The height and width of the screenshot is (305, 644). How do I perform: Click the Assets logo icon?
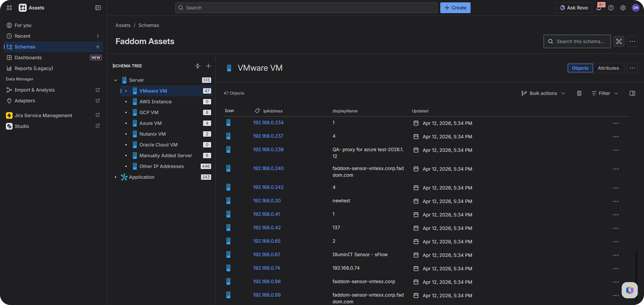[22, 8]
